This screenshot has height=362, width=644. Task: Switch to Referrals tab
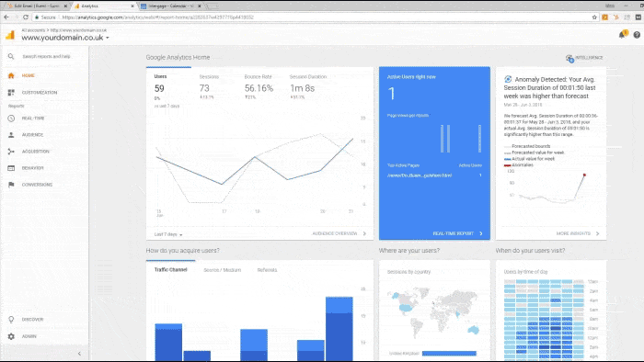(267, 270)
